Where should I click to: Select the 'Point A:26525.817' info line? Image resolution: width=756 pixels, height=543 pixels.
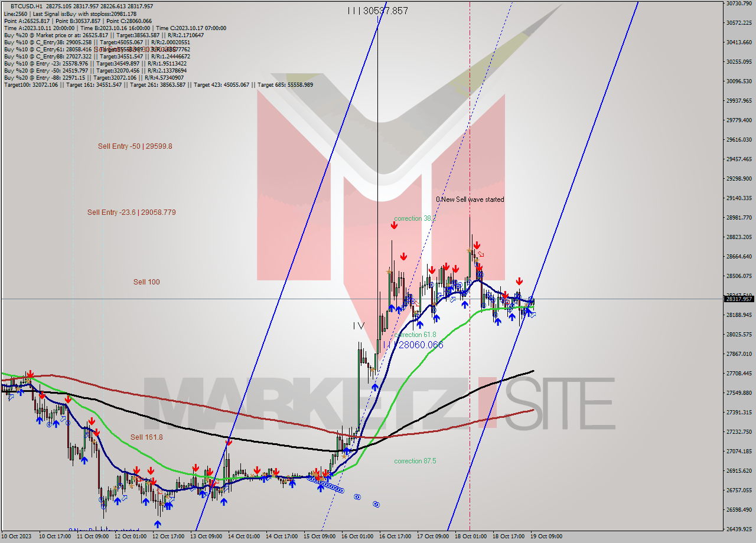click(78, 21)
